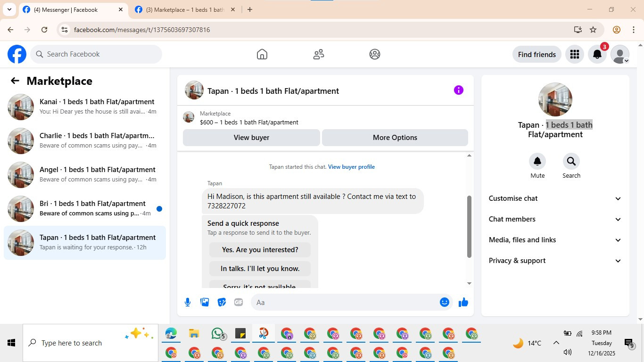Screen dimensions: 644x362
Task: Launch Microsoft Edge from the taskbar
Action: pyautogui.click(x=171, y=334)
